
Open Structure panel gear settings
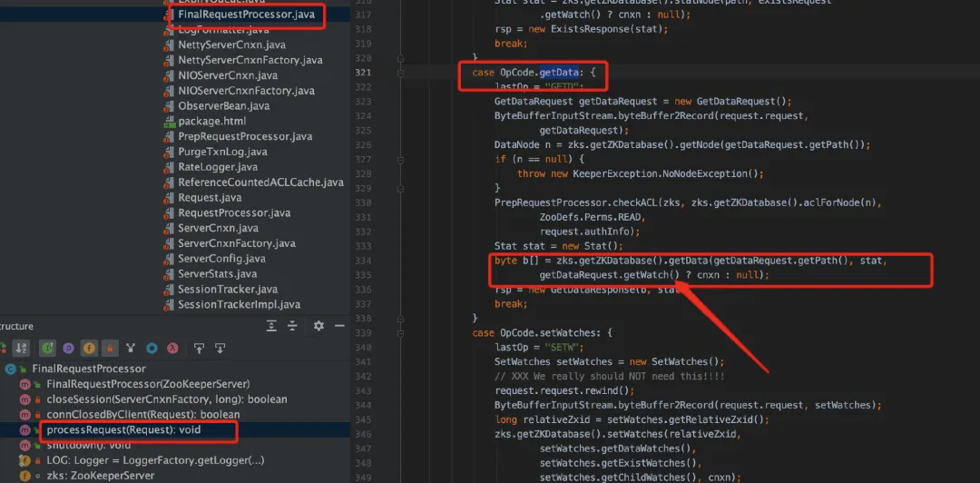tap(318, 326)
